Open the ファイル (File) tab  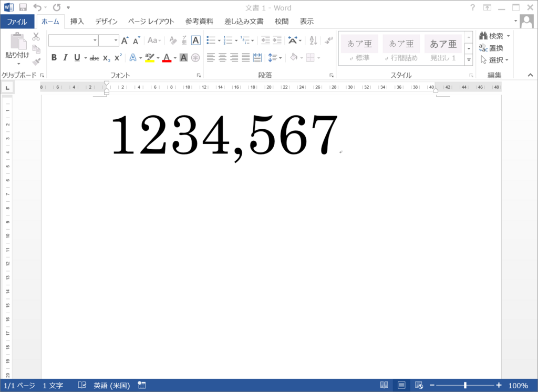pos(17,22)
